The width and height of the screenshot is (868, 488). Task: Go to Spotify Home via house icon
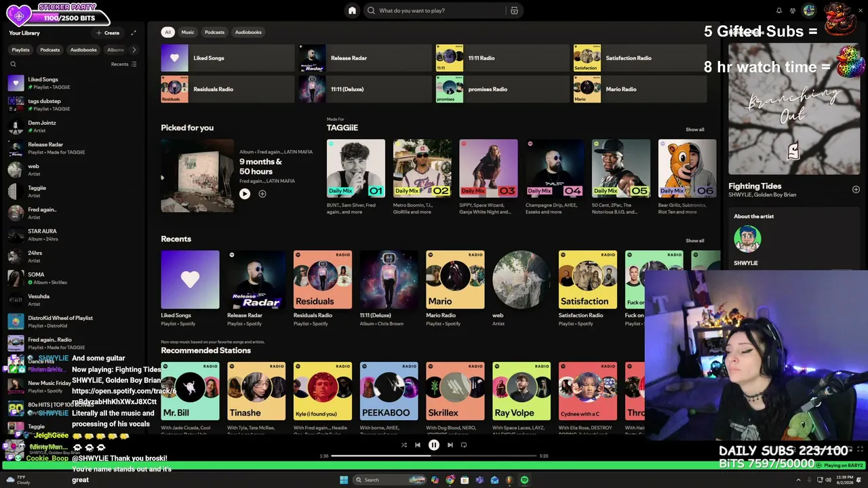pyautogui.click(x=352, y=10)
